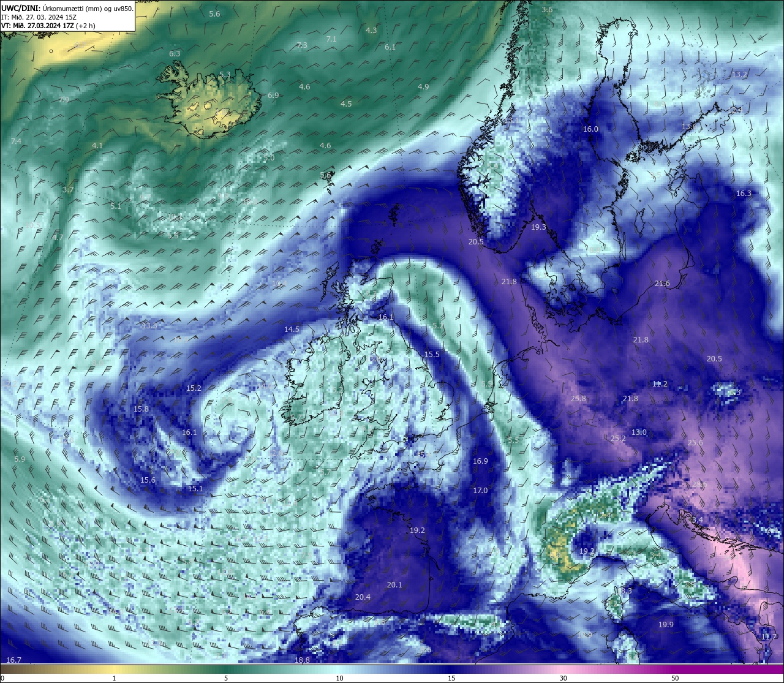Click the UWC/DINI title line in header
The width and height of the screenshot is (784, 683).
67,8
